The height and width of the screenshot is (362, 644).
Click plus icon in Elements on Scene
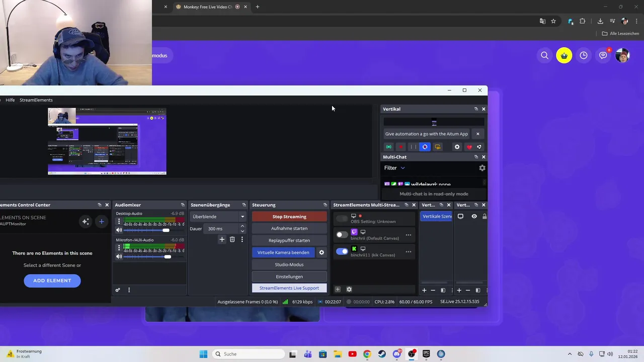pos(101,221)
